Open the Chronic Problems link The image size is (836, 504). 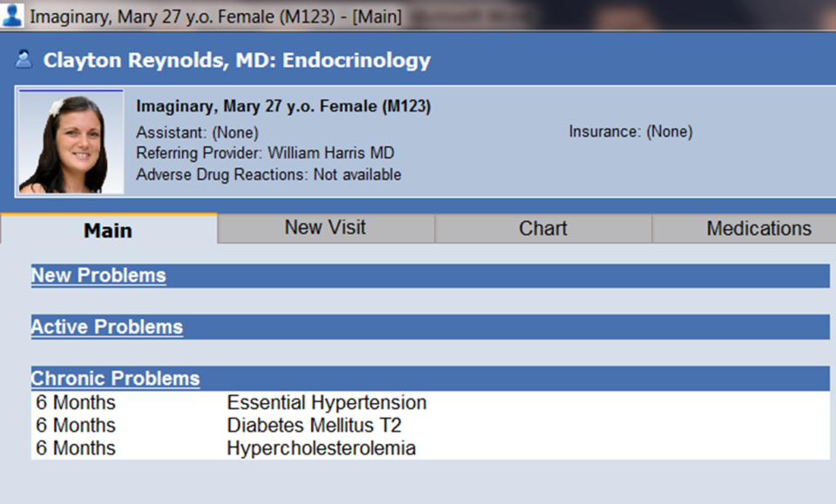tap(115, 379)
